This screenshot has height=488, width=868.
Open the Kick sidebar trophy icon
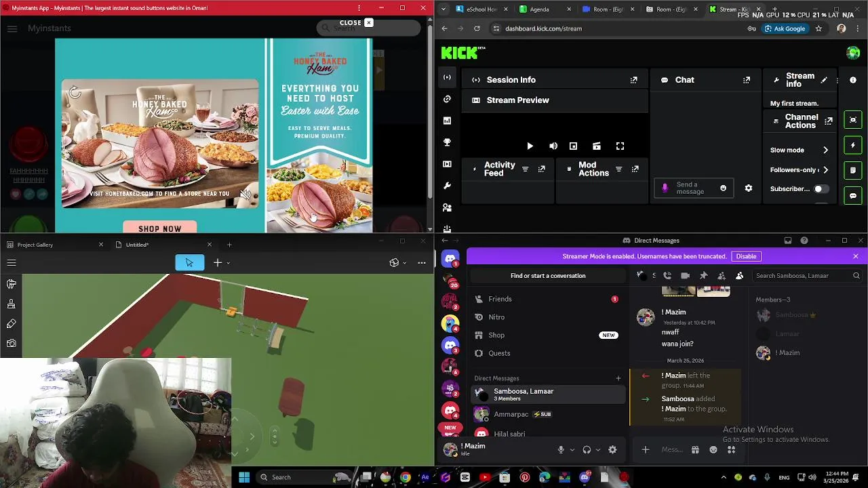(x=447, y=142)
